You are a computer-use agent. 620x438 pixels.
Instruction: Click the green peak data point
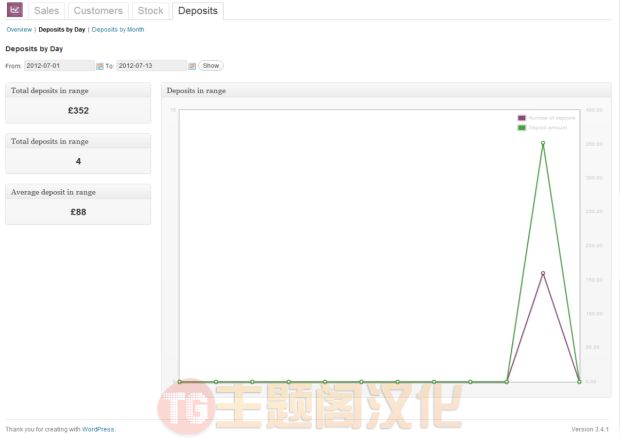[x=543, y=143]
